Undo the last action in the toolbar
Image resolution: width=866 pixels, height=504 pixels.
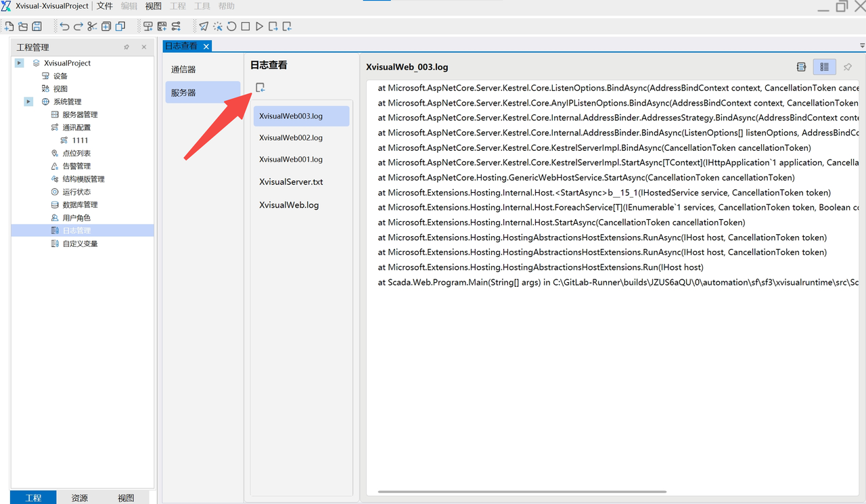point(64,26)
